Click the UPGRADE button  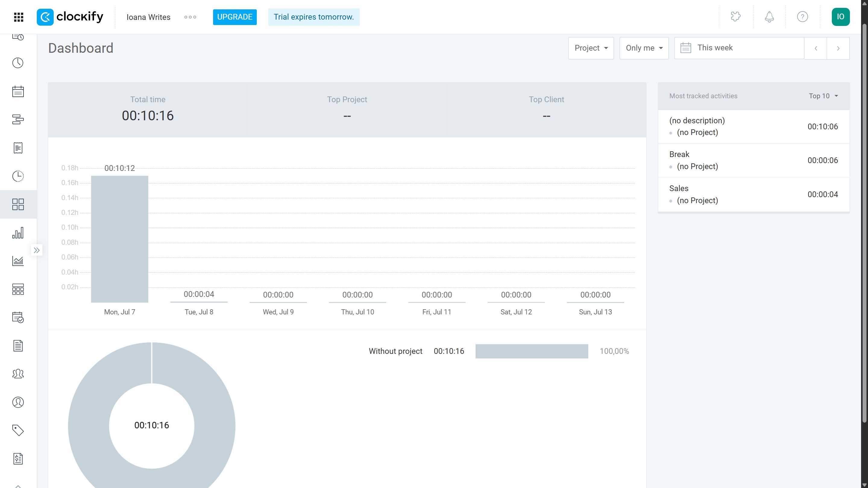click(x=234, y=17)
